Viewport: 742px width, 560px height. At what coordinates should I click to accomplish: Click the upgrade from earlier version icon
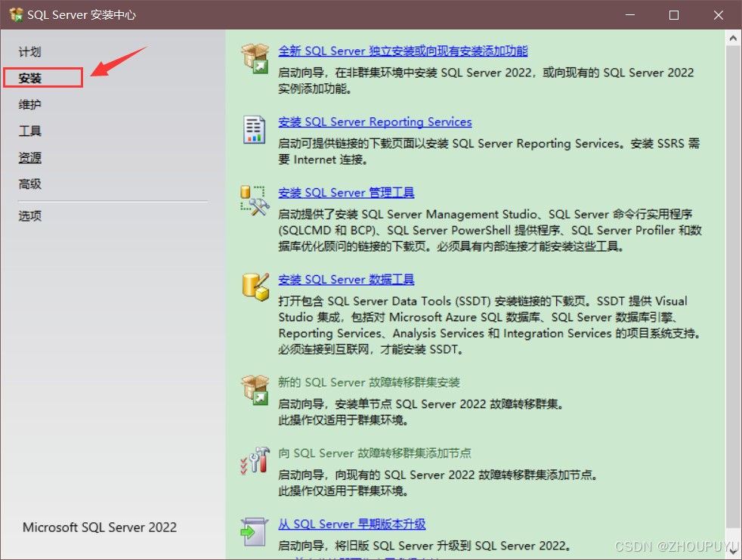tap(255, 531)
